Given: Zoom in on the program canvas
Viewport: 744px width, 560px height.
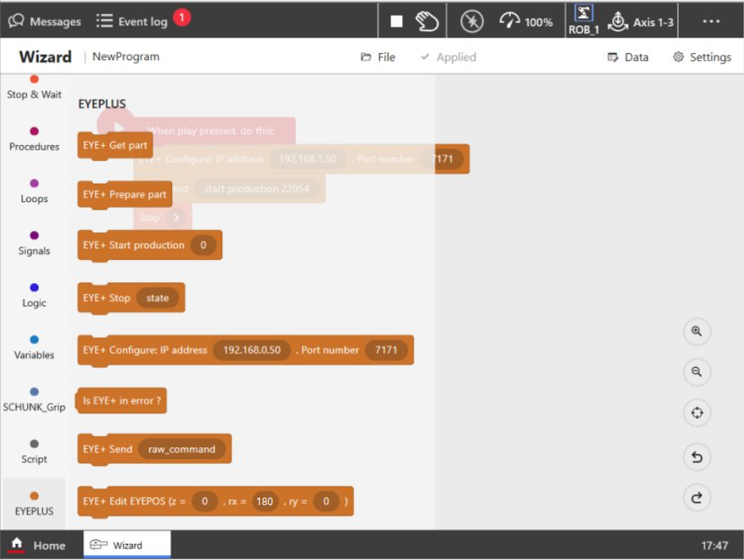Looking at the screenshot, I should pos(696,332).
